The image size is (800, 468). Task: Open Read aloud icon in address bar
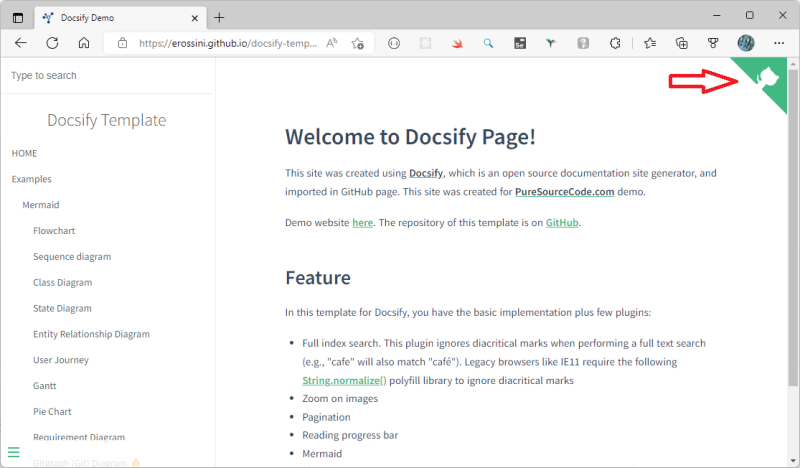[x=332, y=43]
